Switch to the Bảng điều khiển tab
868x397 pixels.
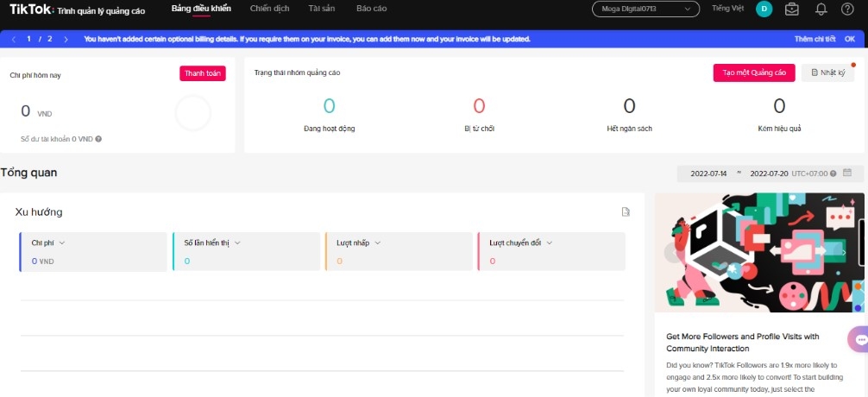pyautogui.click(x=202, y=9)
